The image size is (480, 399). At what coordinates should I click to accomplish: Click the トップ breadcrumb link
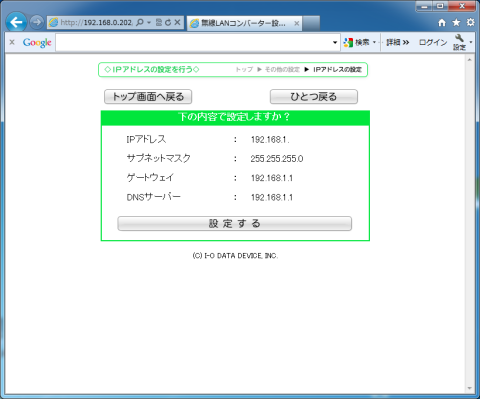coord(244,69)
